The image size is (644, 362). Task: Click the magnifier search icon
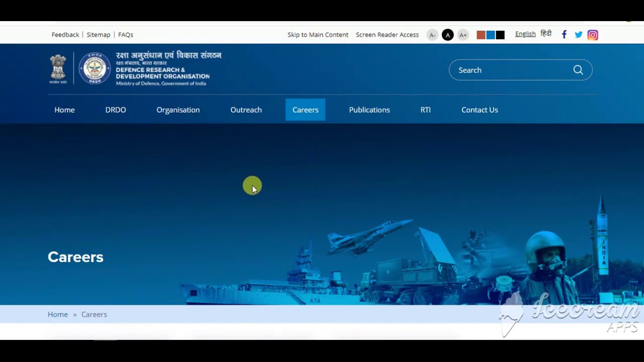(578, 70)
